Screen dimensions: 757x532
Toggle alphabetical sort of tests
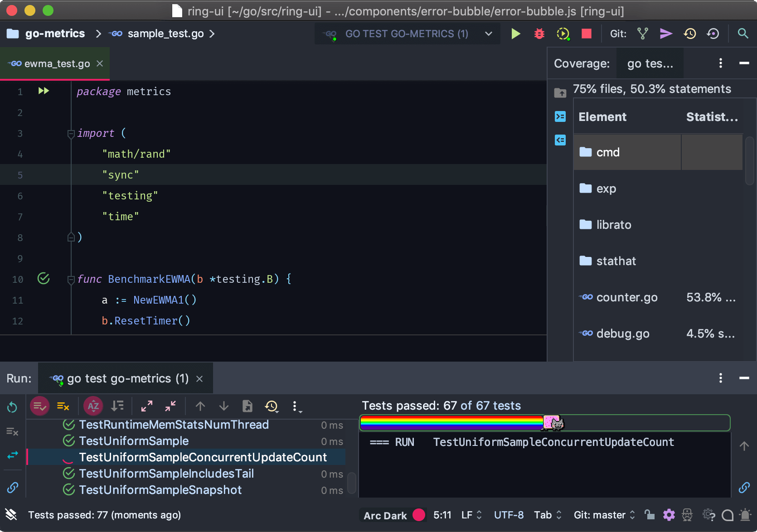(x=93, y=406)
